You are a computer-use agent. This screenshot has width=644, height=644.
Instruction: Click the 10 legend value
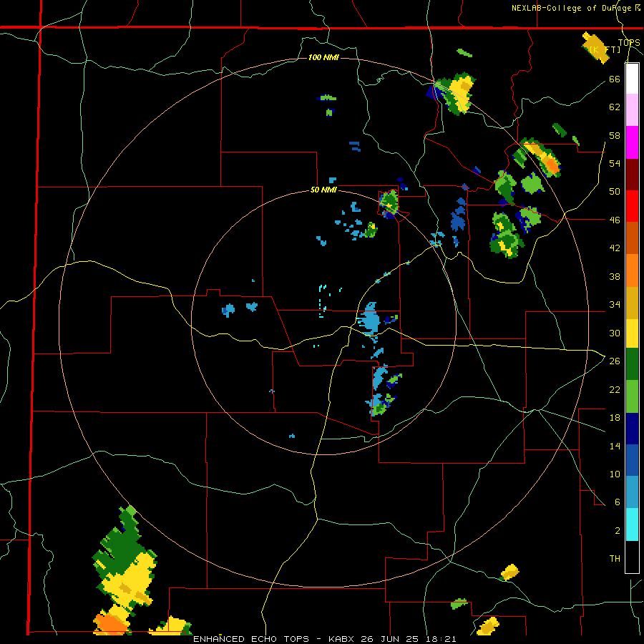click(x=615, y=474)
